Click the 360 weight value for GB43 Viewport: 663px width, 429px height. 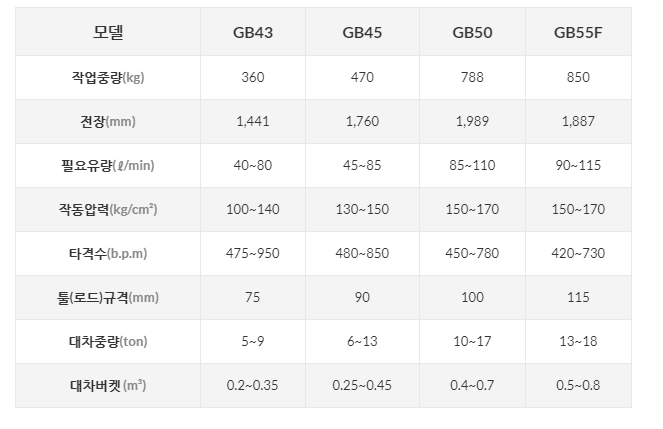tap(253, 77)
